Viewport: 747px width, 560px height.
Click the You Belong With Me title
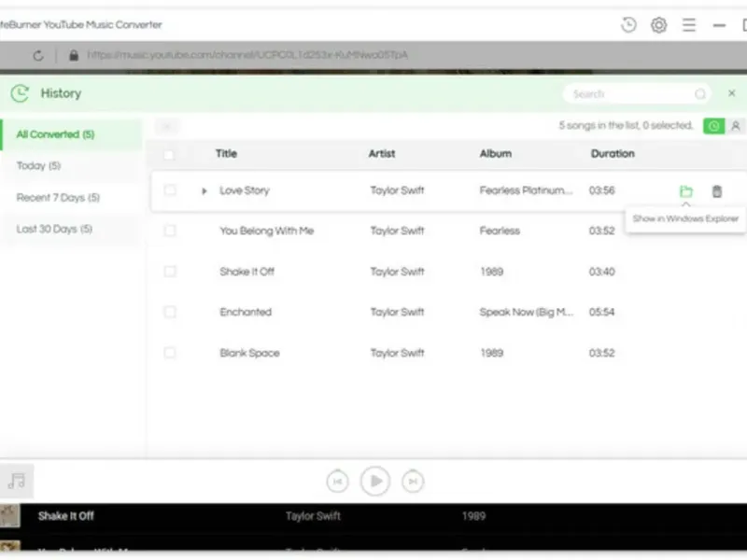[x=267, y=231]
